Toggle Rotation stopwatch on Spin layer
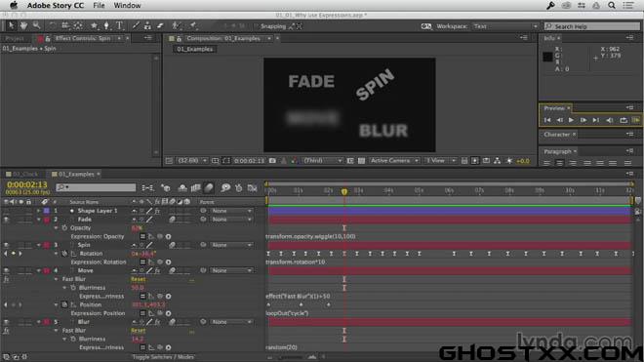This screenshot has width=644, height=362. pos(64,254)
